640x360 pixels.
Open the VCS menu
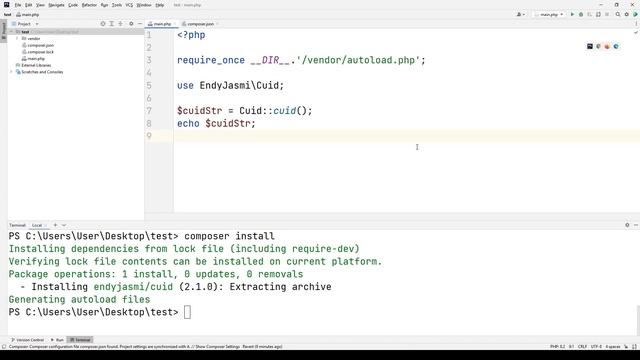[129, 5]
